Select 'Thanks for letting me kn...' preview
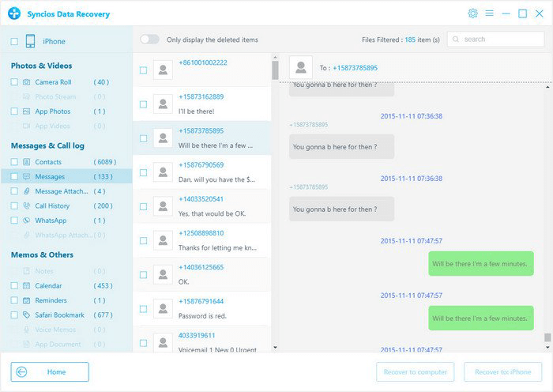Image resolution: width=553 pixels, height=392 pixels. point(217,247)
